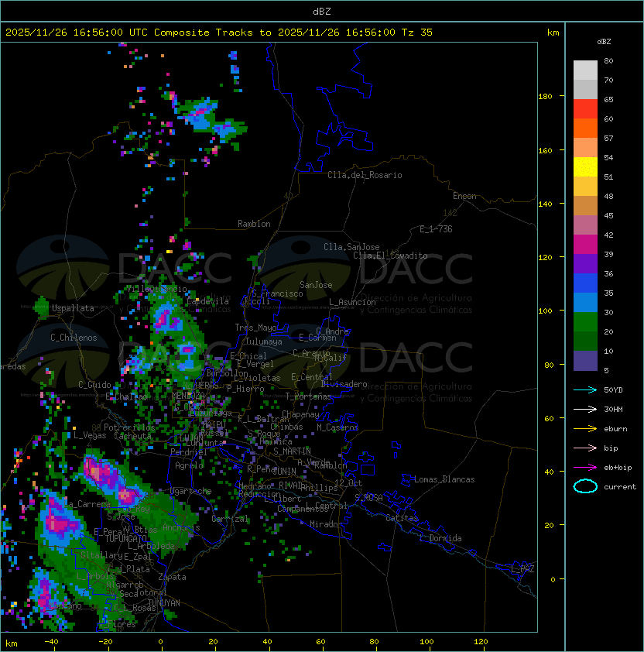
Task: Click the 'Capdevila' map label
Action: [207, 301]
